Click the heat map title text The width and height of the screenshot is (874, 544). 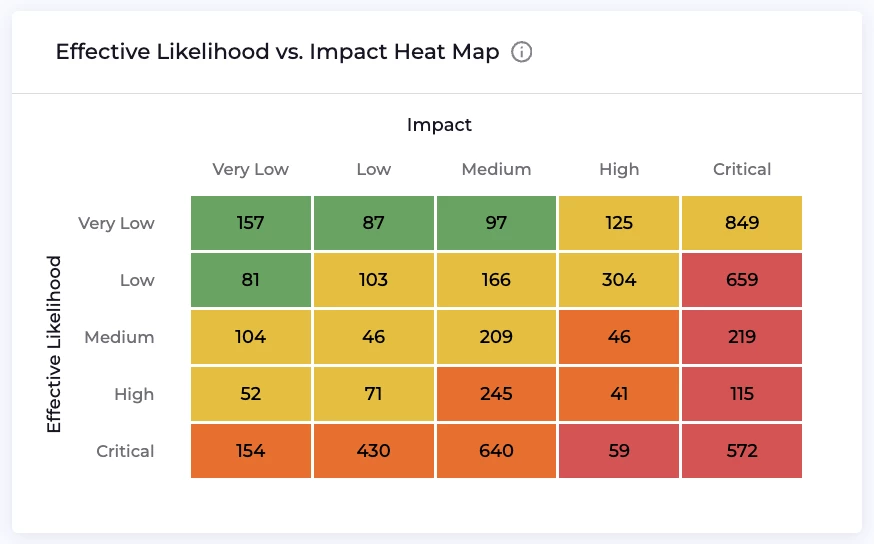[277, 52]
